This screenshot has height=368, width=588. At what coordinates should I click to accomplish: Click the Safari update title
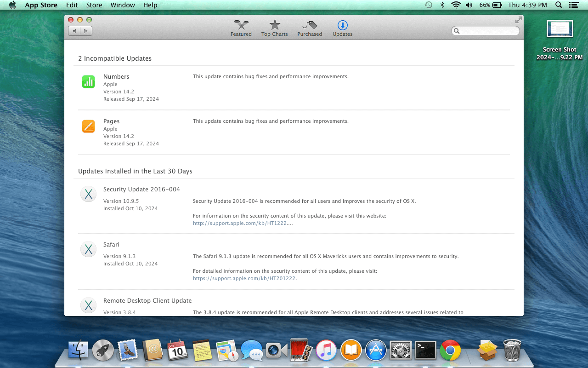point(111,245)
